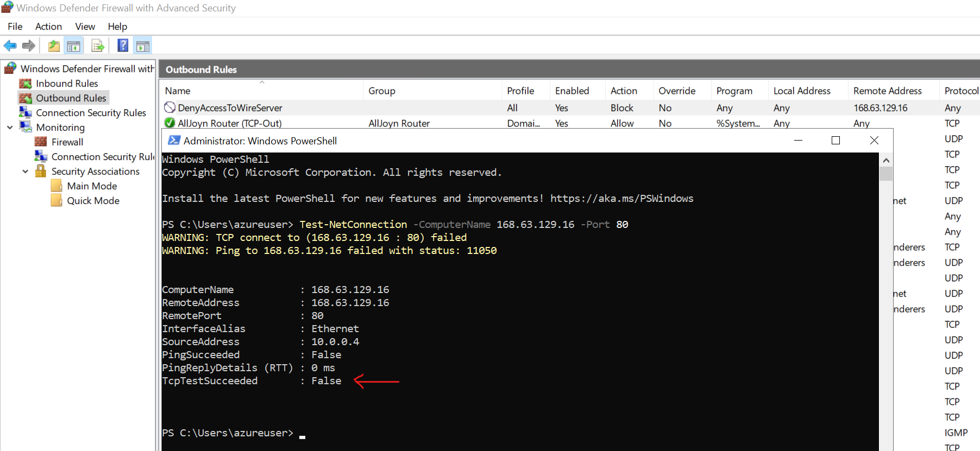The height and width of the screenshot is (451, 980).
Task: Click the Block action cell
Action: point(622,107)
